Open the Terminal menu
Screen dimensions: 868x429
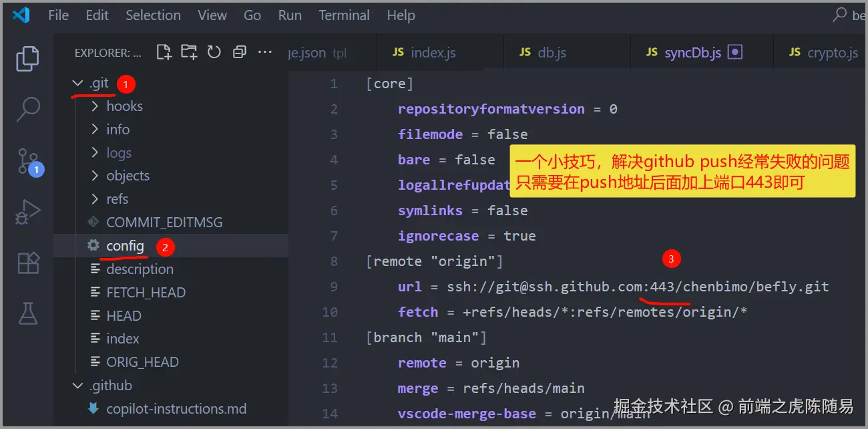click(x=343, y=15)
